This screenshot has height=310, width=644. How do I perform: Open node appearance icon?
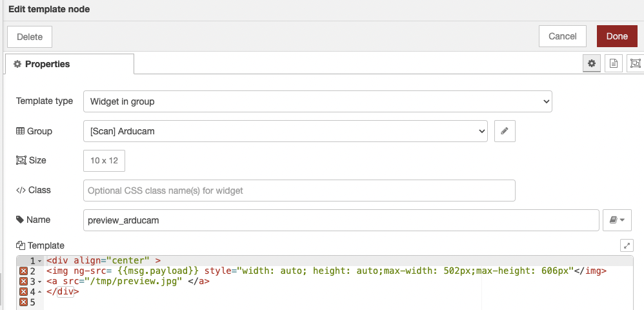(636, 63)
